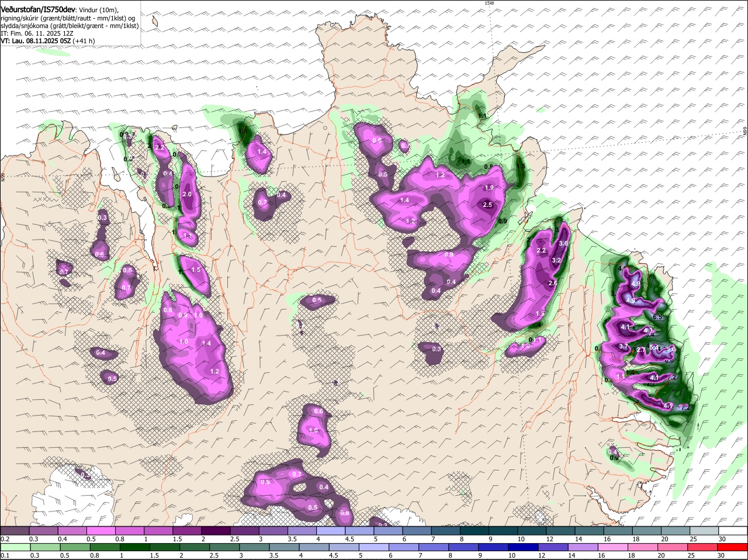This screenshot has width=748, height=560.
Task: Select the dark purple snow swatch between 2 and 2.5
Action: pos(217,530)
